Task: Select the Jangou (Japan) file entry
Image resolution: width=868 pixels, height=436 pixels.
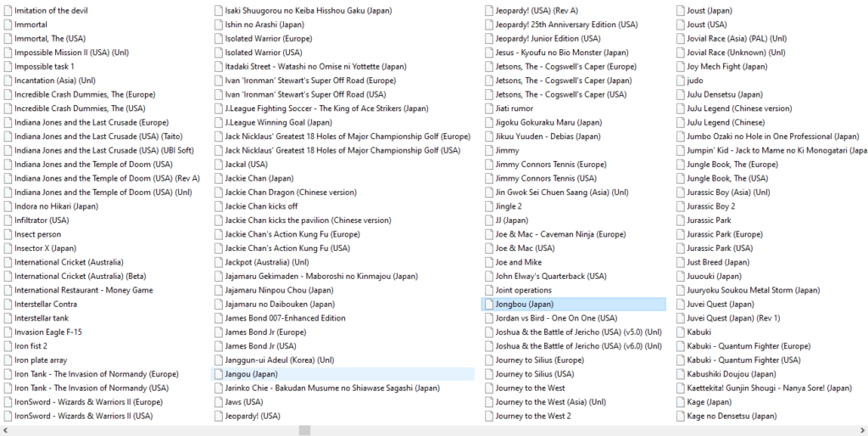Action: (251, 374)
